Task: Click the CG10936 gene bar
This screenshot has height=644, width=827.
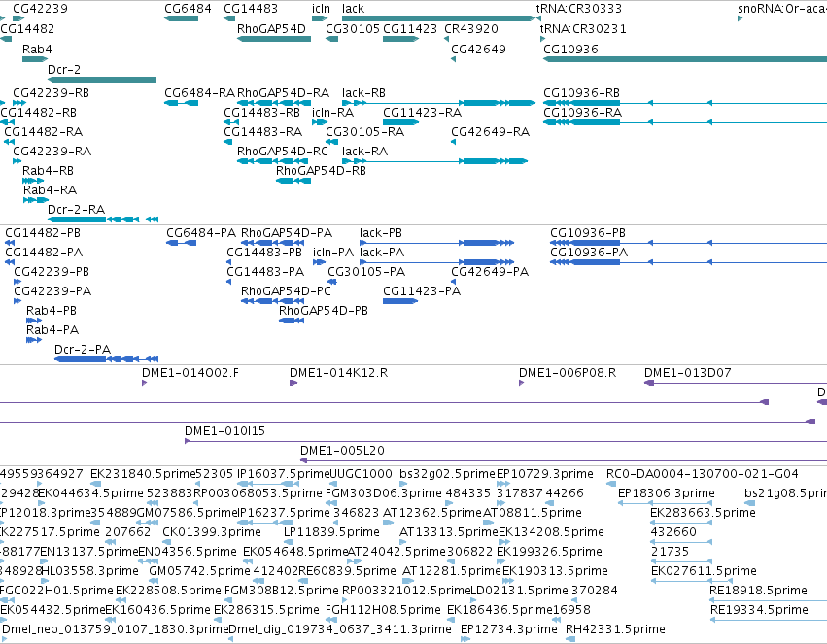Action: 685,59
